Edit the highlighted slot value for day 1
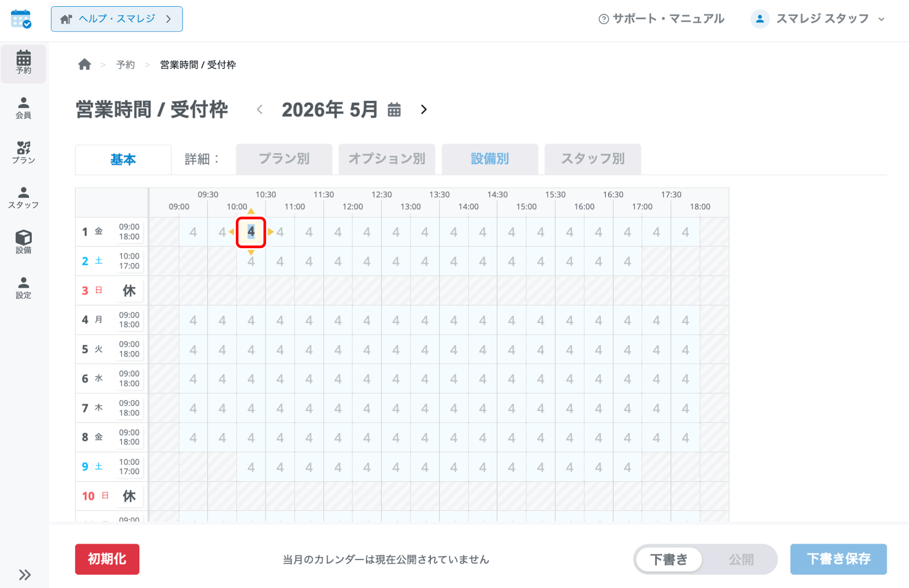 point(251,232)
